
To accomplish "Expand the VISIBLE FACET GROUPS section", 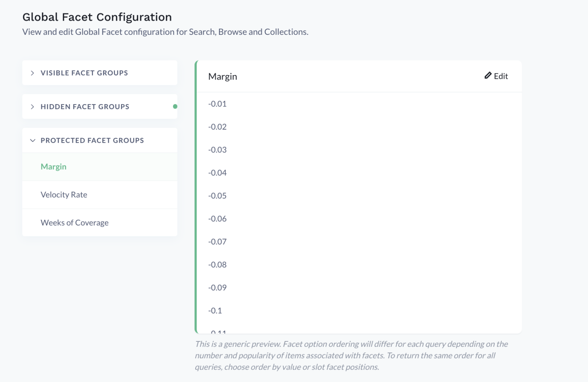I will coord(84,73).
